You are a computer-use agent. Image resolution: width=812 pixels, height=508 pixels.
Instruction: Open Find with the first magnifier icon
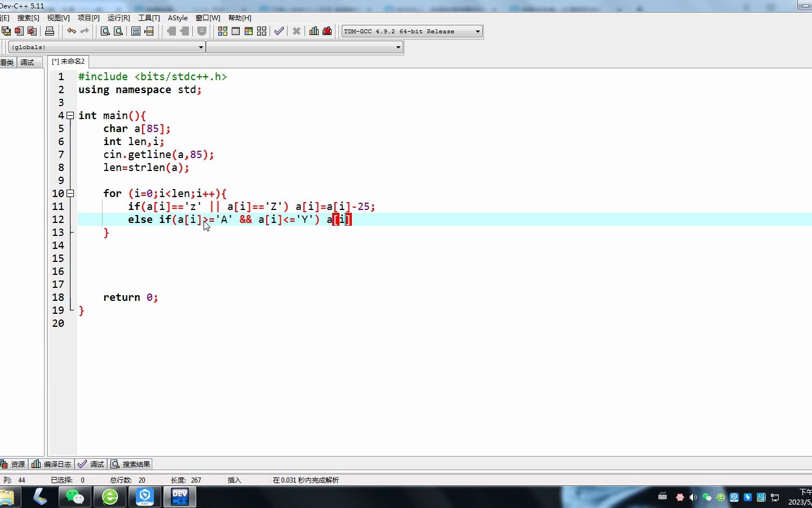(105, 31)
